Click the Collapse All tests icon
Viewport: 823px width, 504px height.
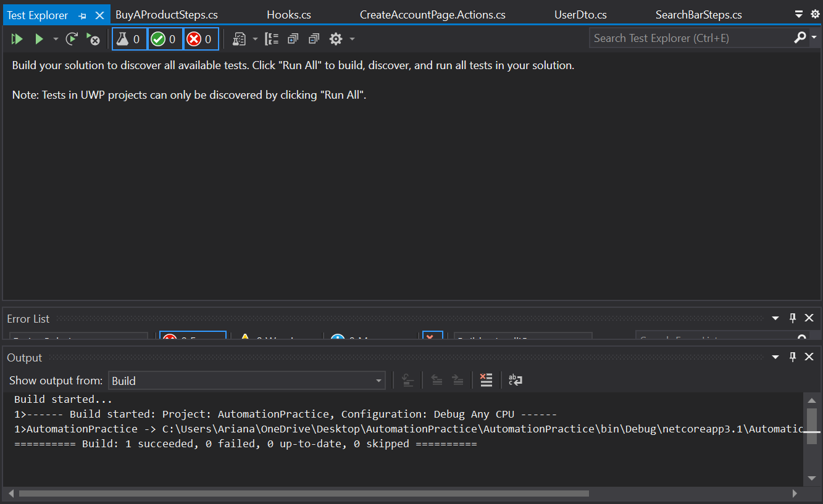point(314,39)
